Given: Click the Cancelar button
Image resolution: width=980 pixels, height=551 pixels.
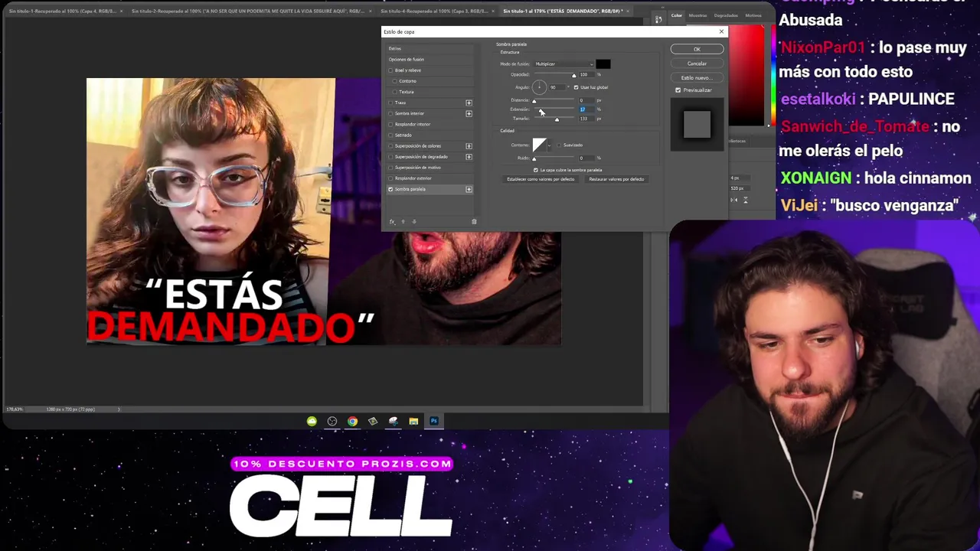Looking at the screenshot, I should pyautogui.click(x=697, y=64).
